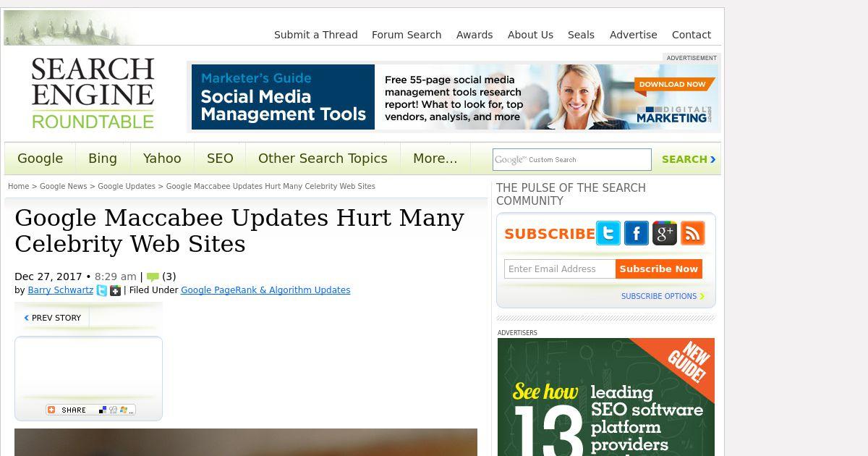Viewport: 868px width, 456px height.
Task: Click the article's top image
Action: click(x=246, y=442)
